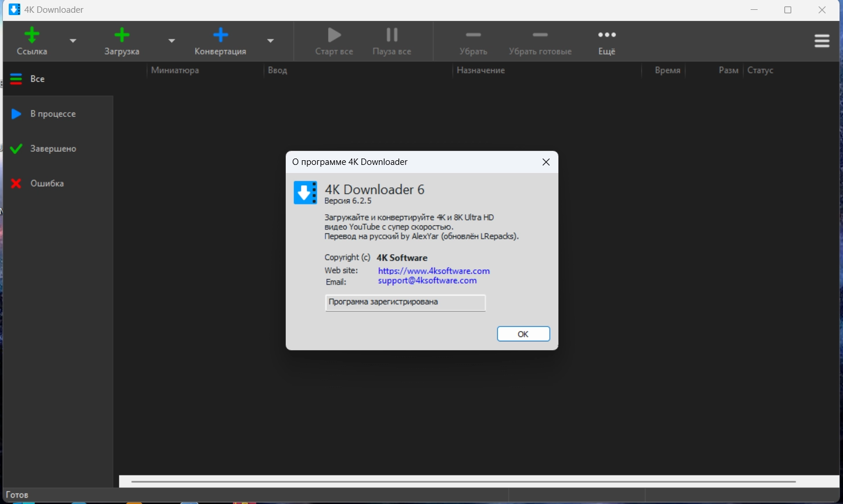Viewport: 843px width, 504px height.
Task: Click the 4K Downloader logo in dialog
Action: click(306, 193)
